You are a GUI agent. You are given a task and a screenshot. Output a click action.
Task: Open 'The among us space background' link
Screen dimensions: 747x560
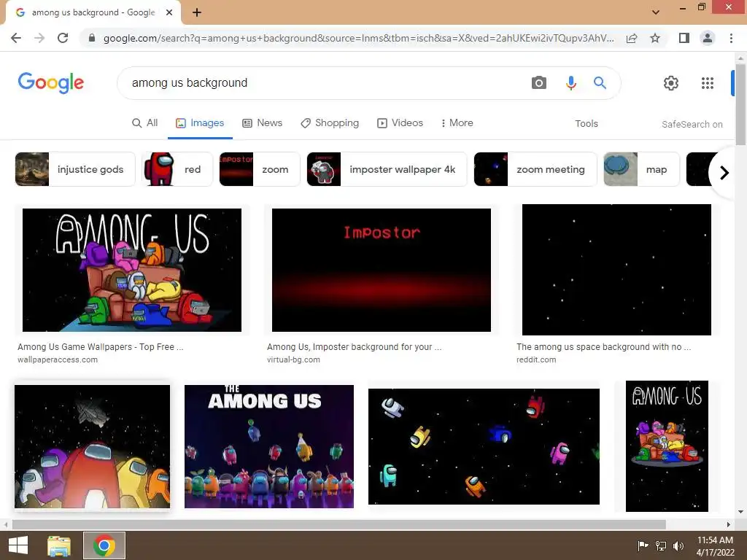point(603,346)
